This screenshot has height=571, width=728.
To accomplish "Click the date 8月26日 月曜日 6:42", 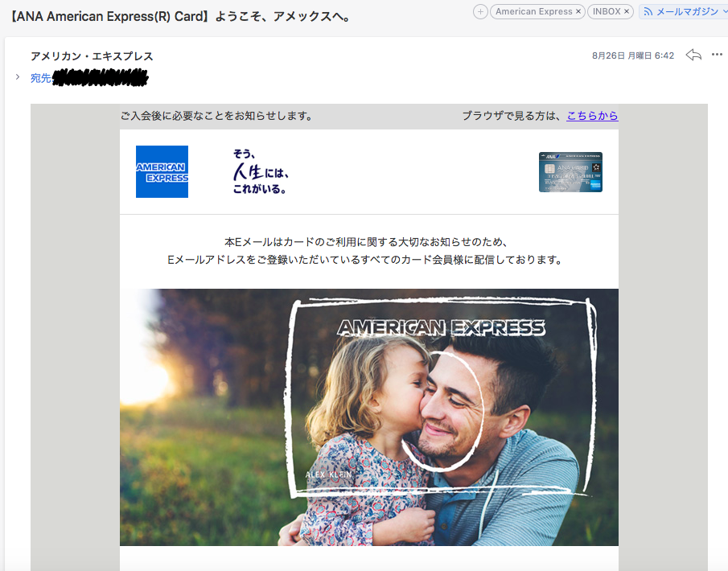I will (x=633, y=55).
